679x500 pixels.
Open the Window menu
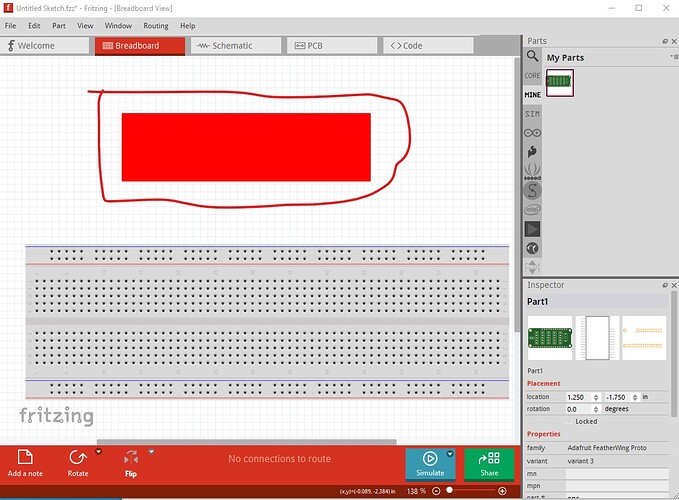click(118, 26)
